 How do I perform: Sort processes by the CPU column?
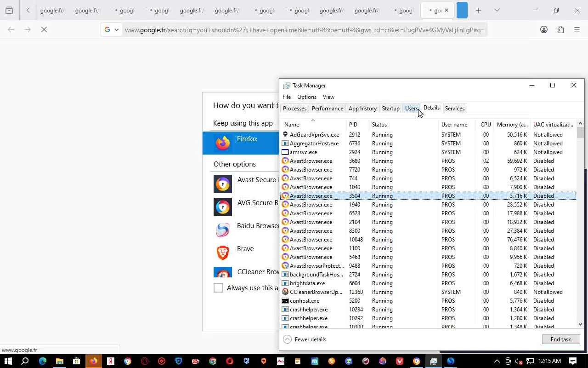point(485,125)
